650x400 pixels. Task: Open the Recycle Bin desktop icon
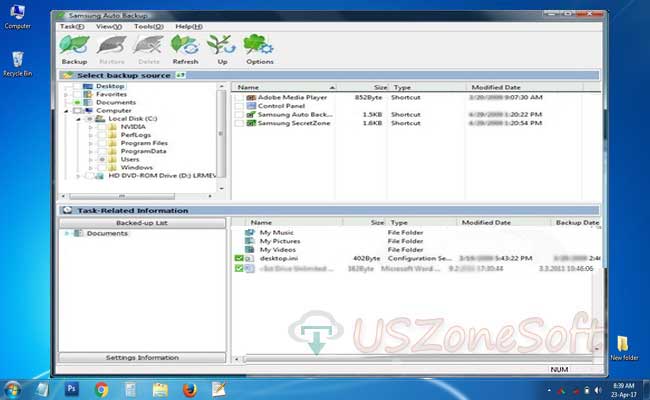click(17, 64)
